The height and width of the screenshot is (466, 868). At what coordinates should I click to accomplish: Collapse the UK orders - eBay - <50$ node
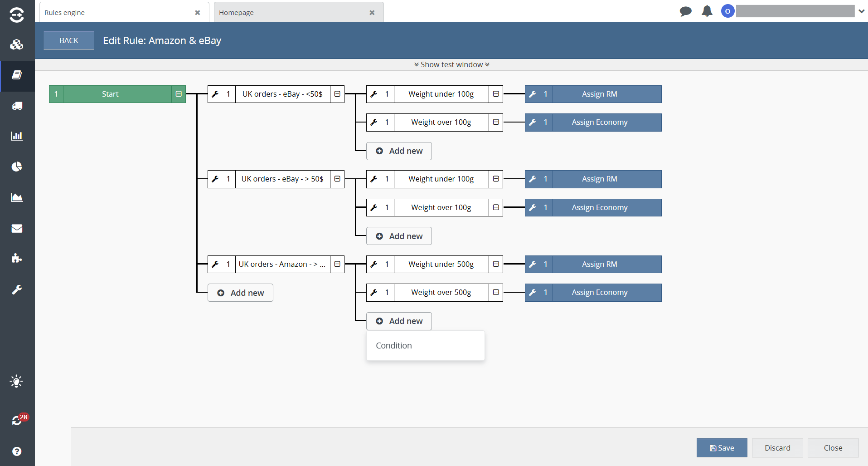point(337,94)
